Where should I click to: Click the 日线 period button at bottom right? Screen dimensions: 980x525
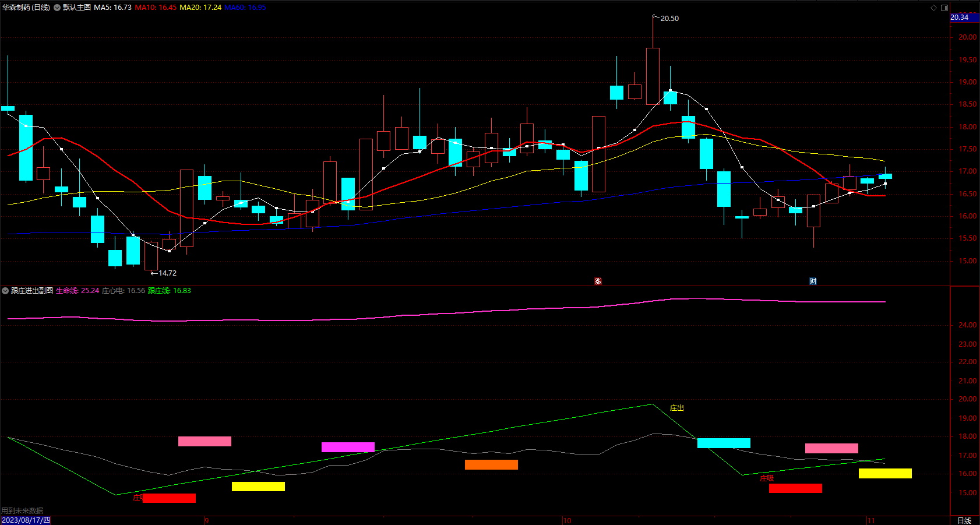[964, 520]
